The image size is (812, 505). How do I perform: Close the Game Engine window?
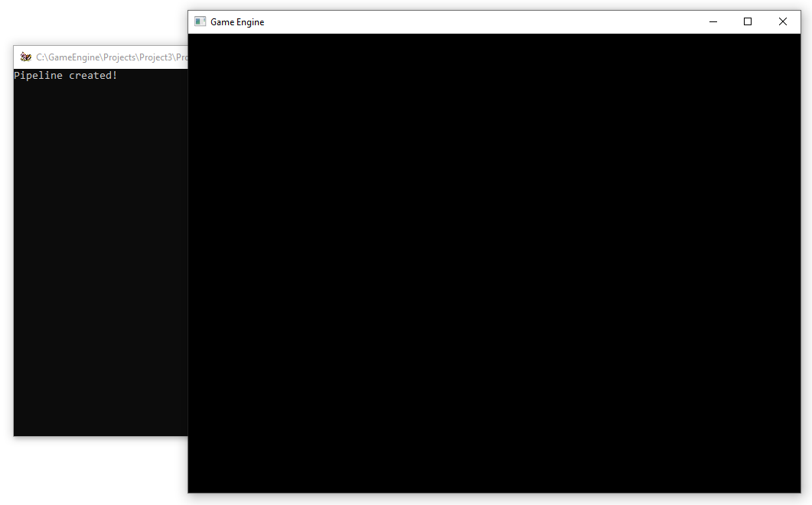click(x=782, y=21)
